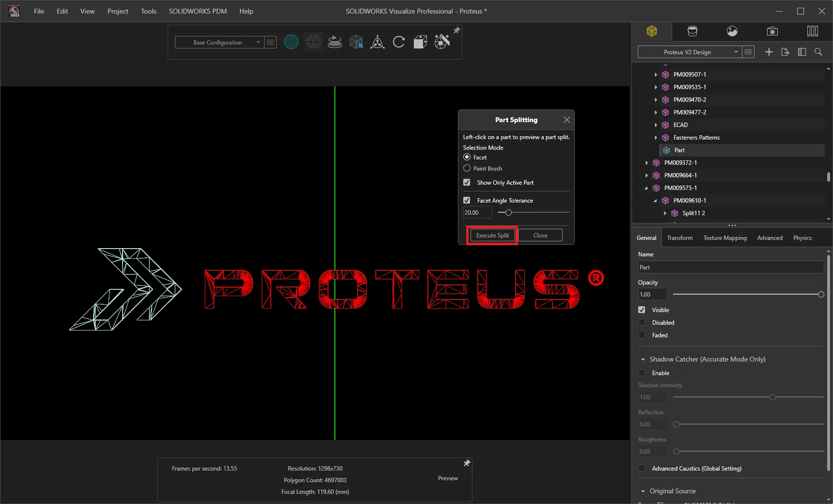Expand the PM009507-1 tree node
Viewport: 833px width, 504px height.
pos(656,75)
